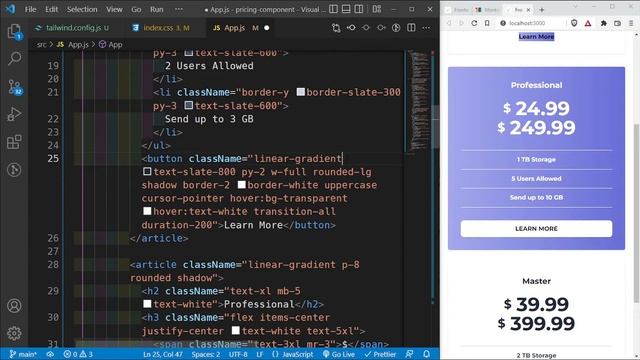Open the Run and Debug view
This screenshot has height=360, width=640.
click(x=14, y=114)
